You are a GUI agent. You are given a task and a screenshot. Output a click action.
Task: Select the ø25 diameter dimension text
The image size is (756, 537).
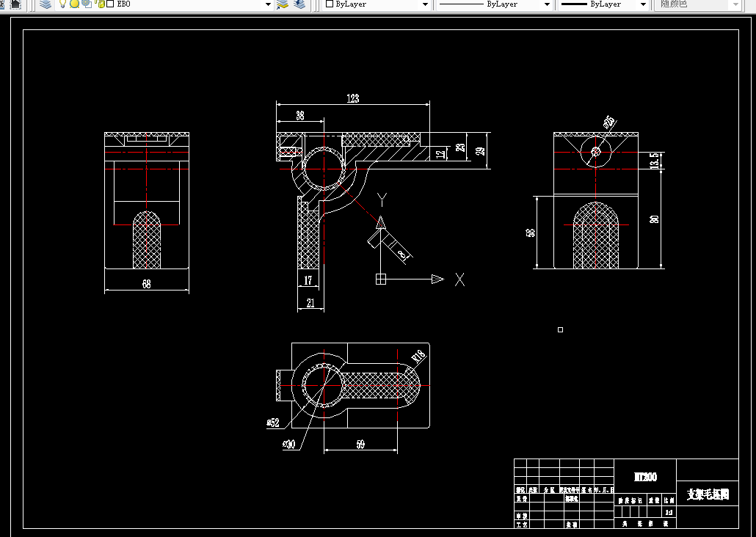click(x=609, y=122)
